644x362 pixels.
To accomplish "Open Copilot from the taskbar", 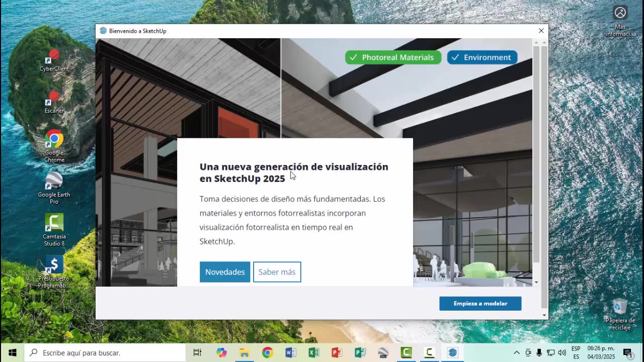I will tap(221, 353).
